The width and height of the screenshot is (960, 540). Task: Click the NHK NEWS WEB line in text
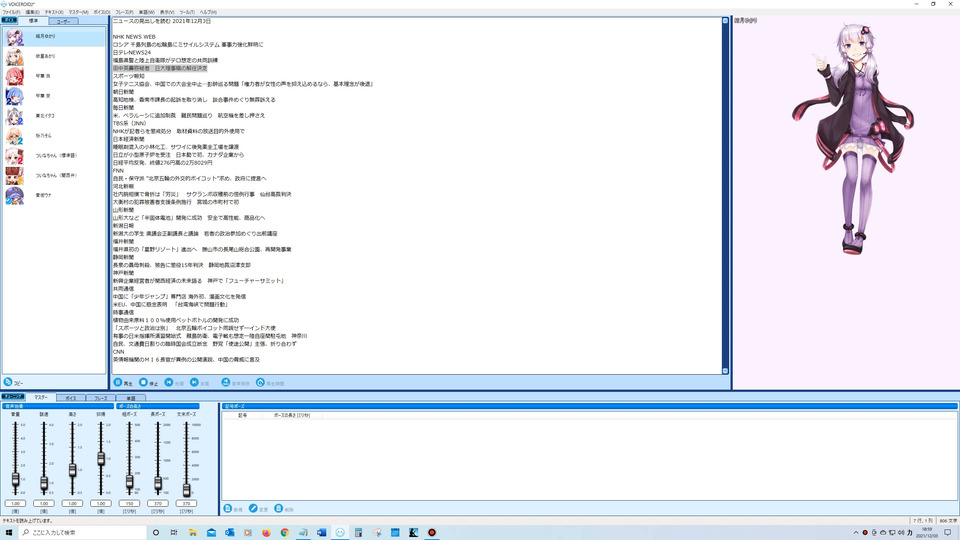134,37
